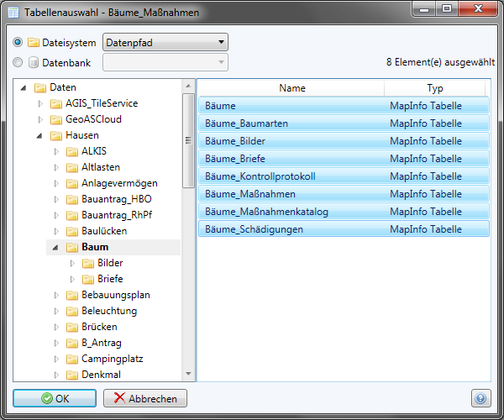Select the Bäume_Kontrollprotokoll table row
Screen dimensions: 504x420
[x=344, y=176]
